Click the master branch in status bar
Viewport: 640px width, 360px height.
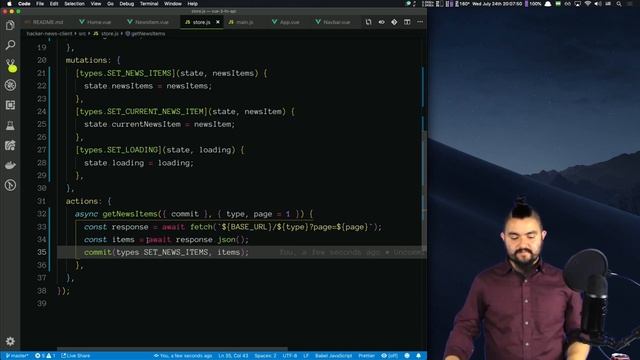[17, 356]
